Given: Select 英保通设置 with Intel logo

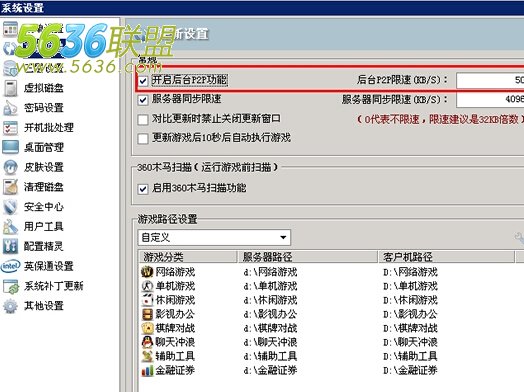Looking at the screenshot, I should click(x=48, y=266).
